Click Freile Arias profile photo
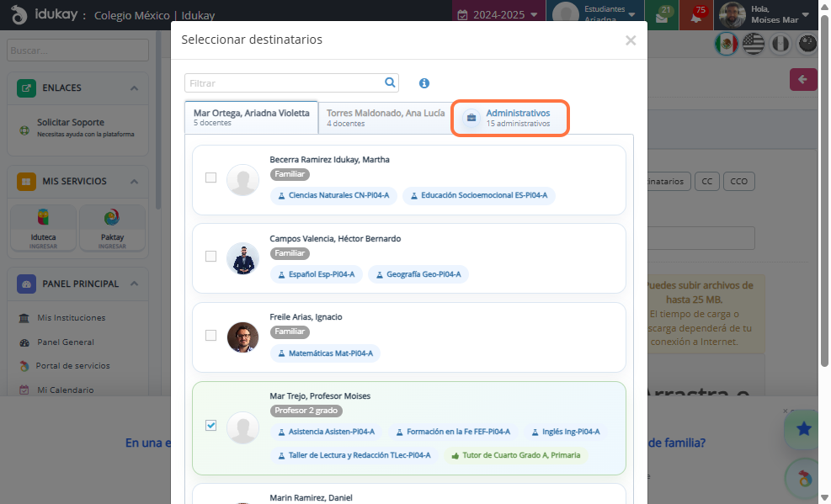The height and width of the screenshot is (504, 831). (x=242, y=337)
